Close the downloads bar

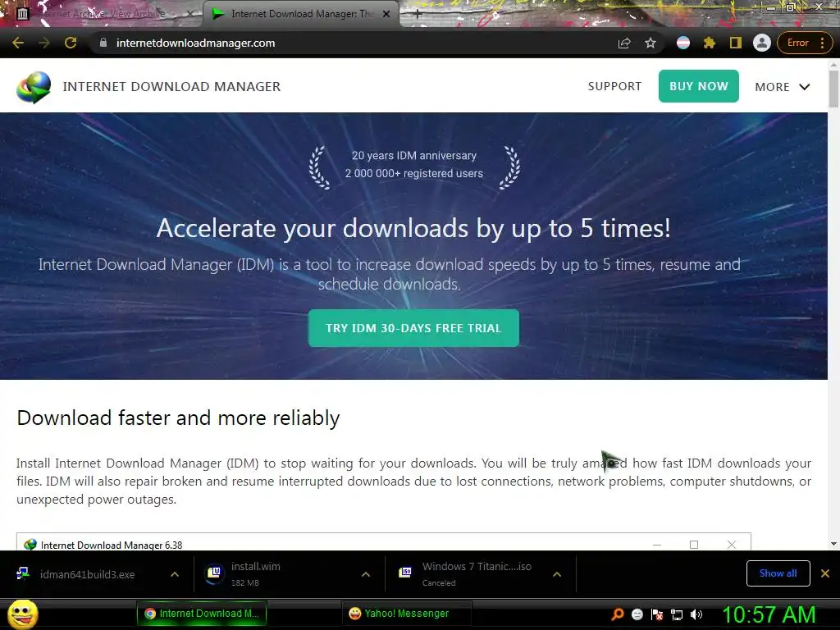pyautogui.click(x=825, y=573)
